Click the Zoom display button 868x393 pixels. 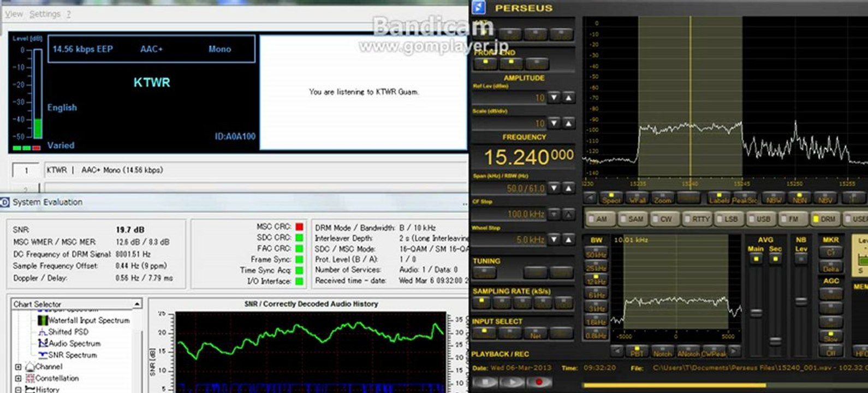click(662, 198)
